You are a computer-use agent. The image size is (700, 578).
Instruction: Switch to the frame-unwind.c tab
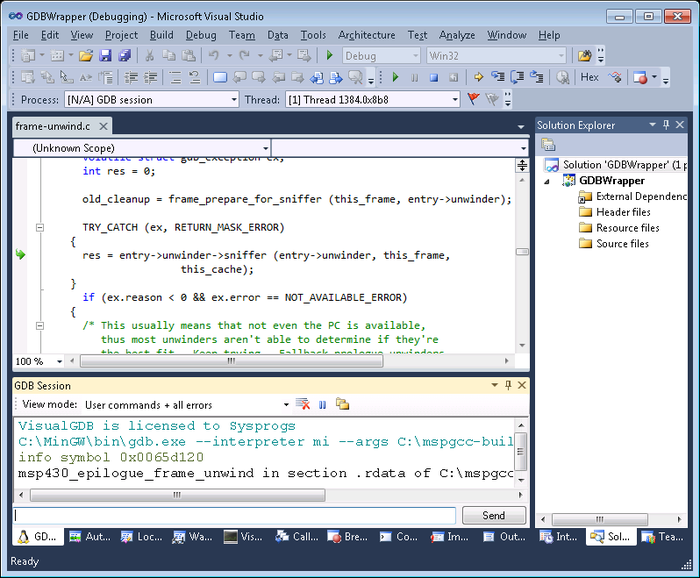click(x=54, y=126)
